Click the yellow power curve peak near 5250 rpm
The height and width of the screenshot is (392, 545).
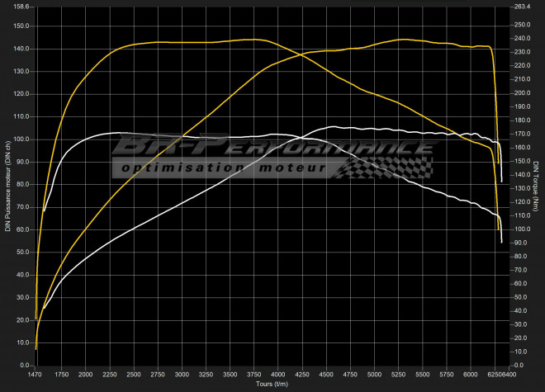402,40
